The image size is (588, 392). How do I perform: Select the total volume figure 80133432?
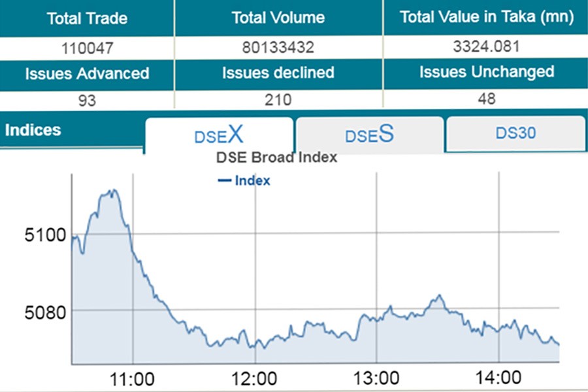[x=278, y=47]
